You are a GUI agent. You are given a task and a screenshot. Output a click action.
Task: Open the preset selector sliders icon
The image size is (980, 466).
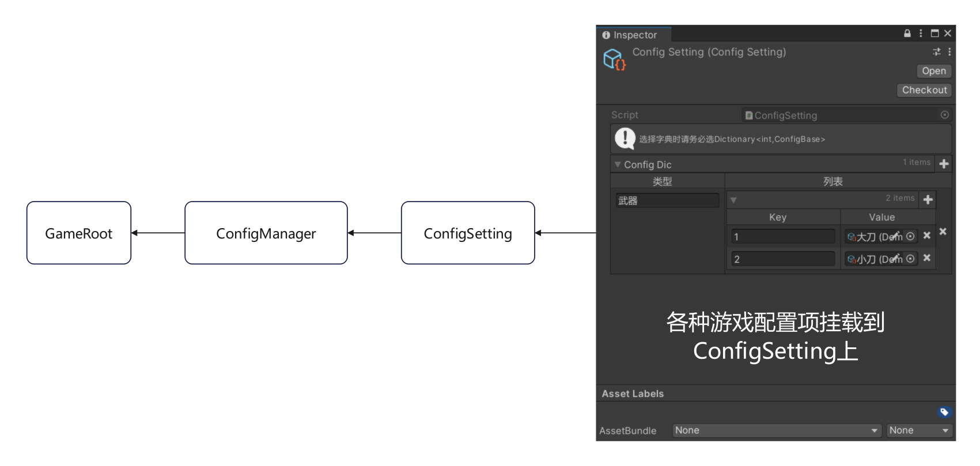click(x=937, y=52)
